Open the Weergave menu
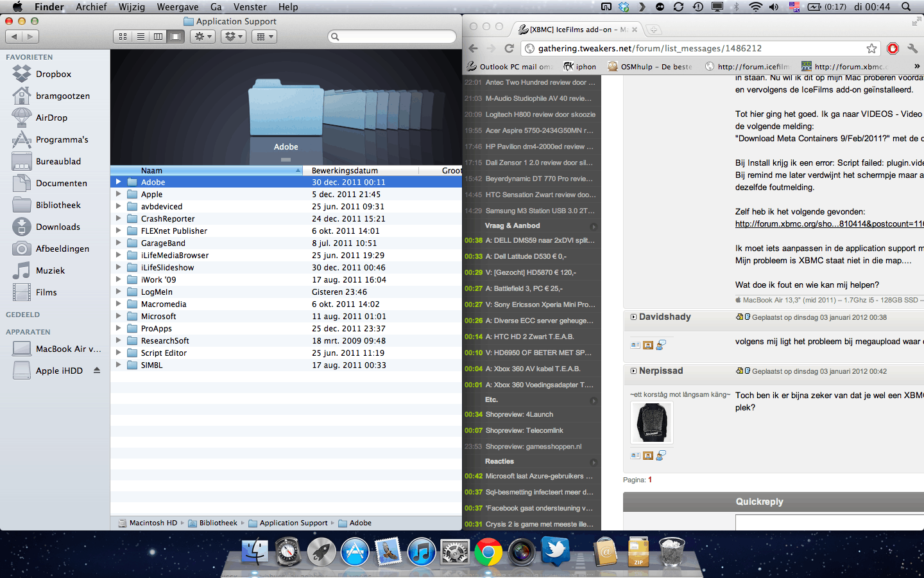Viewport: 924px width, 578px height. [178, 6]
